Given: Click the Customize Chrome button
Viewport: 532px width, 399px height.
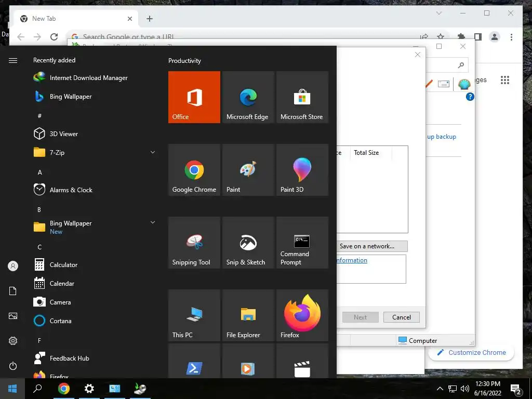Looking at the screenshot, I should pyautogui.click(x=472, y=353).
